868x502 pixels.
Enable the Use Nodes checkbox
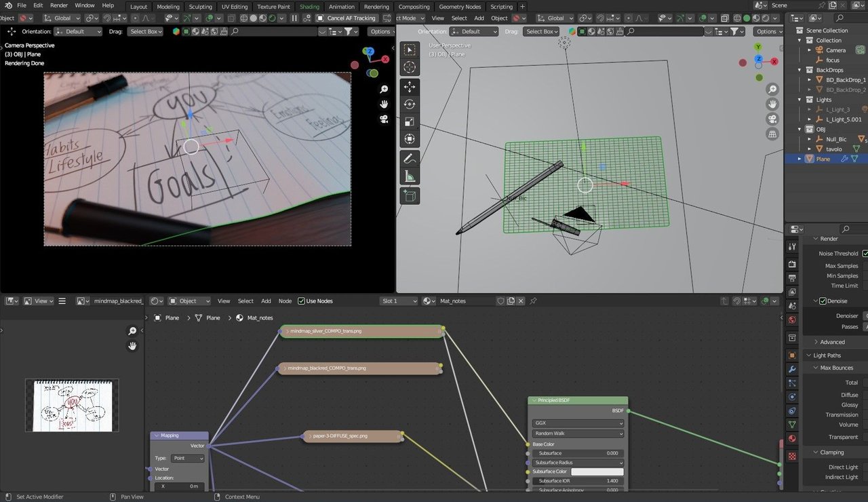pyautogui.click(x=302, y=301)
